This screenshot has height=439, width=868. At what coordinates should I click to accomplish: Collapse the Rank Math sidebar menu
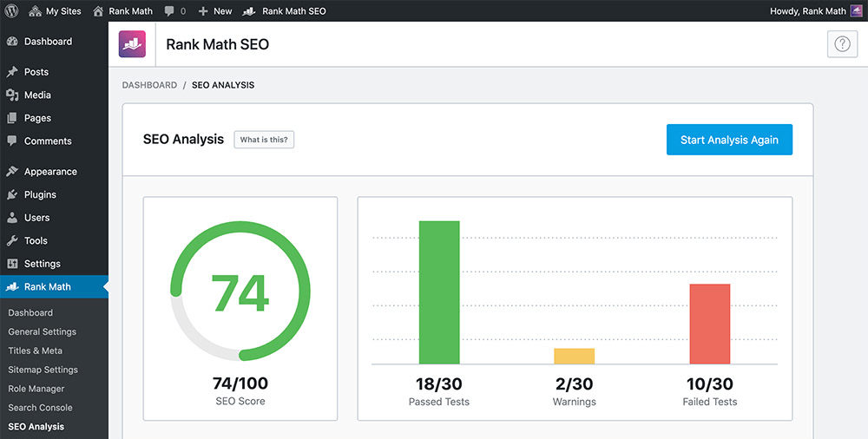tap(48, 287)
